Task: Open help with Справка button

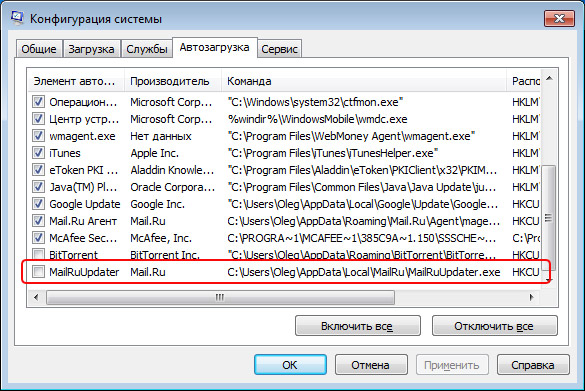Action: (533, 365)
